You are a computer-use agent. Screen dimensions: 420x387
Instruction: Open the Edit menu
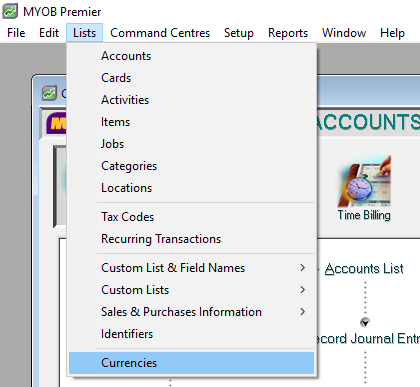tap(49, 33)
